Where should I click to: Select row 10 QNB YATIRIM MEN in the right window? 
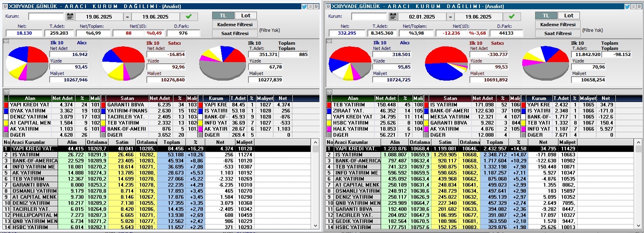click(480, 203)
